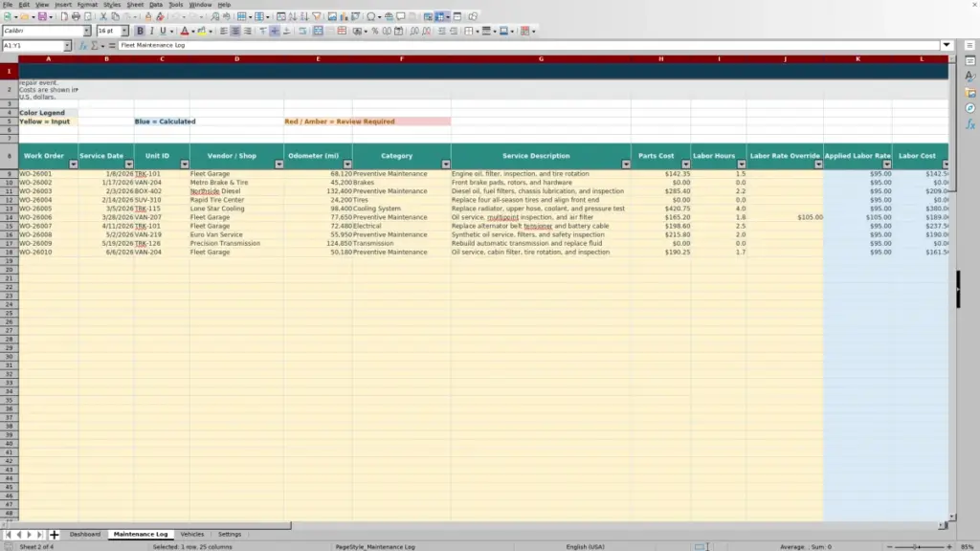Toggle Freeze Rows and Columns button

(440, 17)
